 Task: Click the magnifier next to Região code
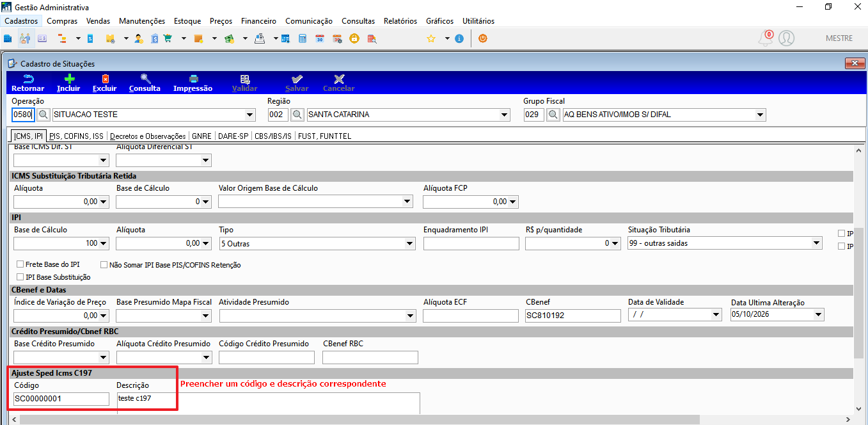[297, 115]
